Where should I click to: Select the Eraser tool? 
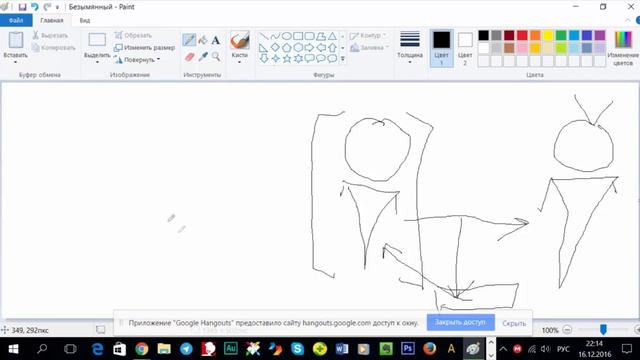click(x=189, y=56)
